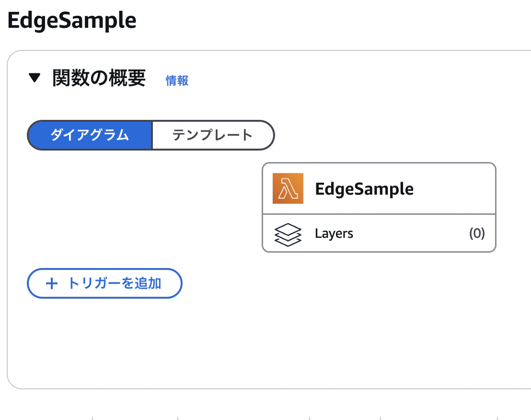Click the Lambda icon inside the EdgeSample card
This screenshot has height=420, width=531.
[x=288, y=188]
